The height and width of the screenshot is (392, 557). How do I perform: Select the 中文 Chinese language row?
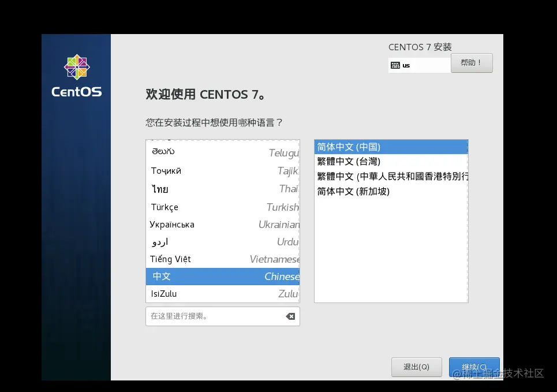pyautogui.click(x=223, y=277)
